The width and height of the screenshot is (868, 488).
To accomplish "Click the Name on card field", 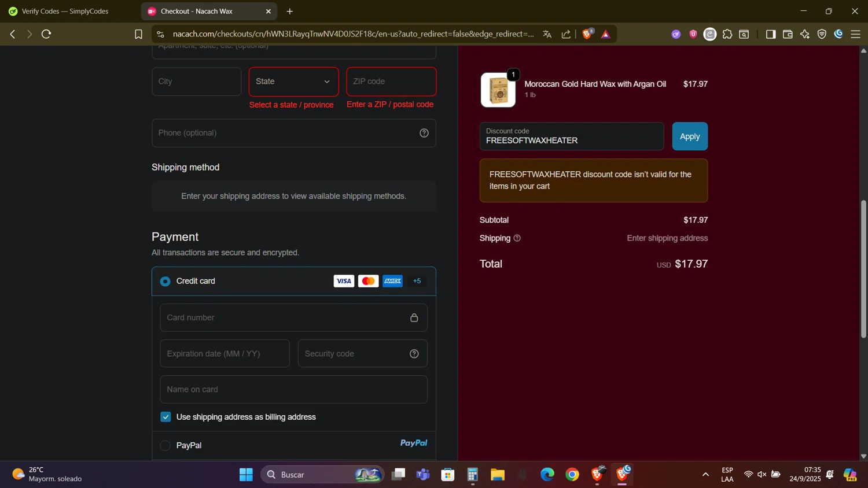I will 294,390.
